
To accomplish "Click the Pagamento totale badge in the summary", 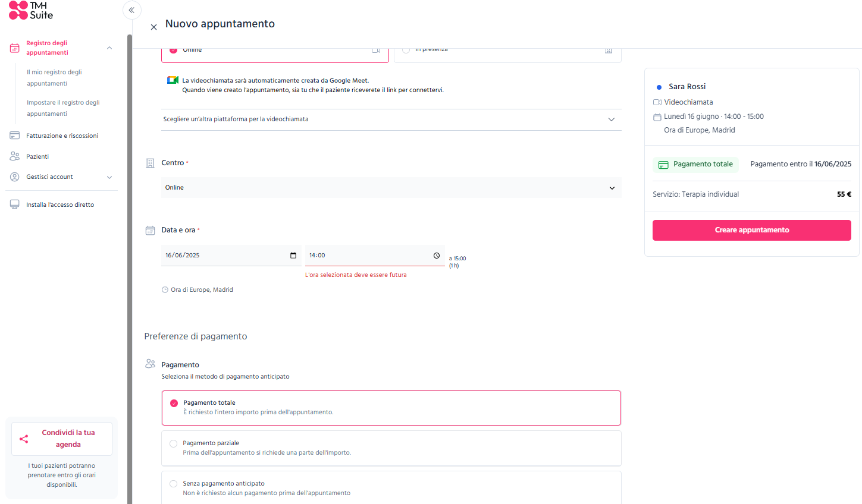I will coord(695,165).
